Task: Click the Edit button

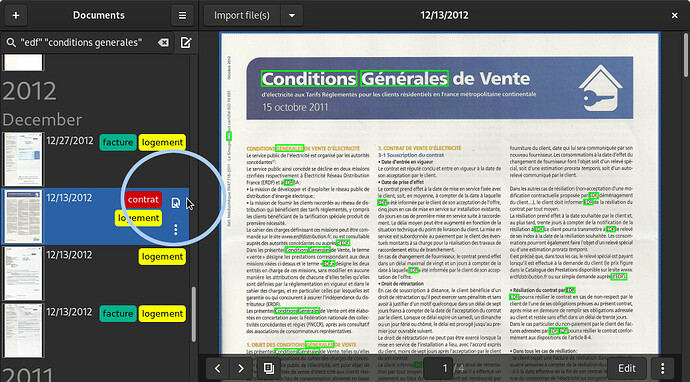Action: coord(627,368)
